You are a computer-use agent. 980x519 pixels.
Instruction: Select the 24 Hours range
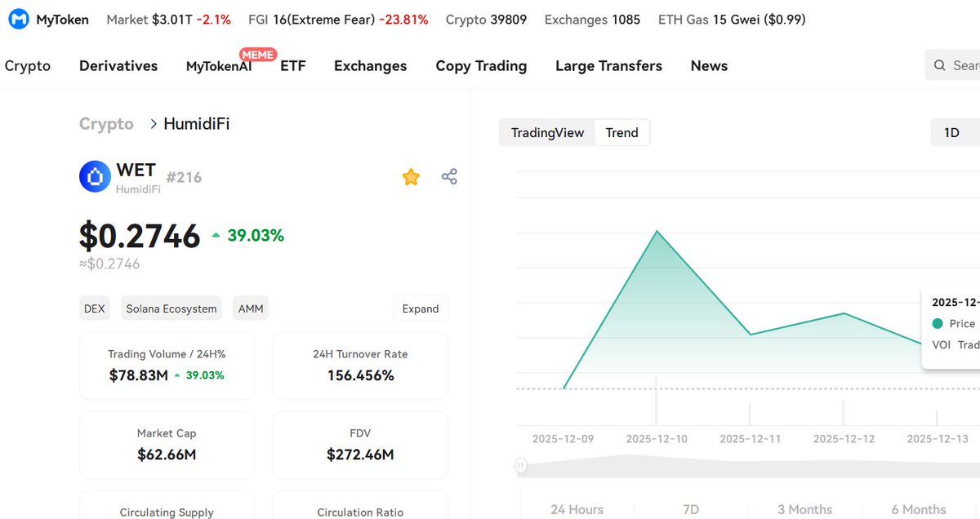(577, 509)
